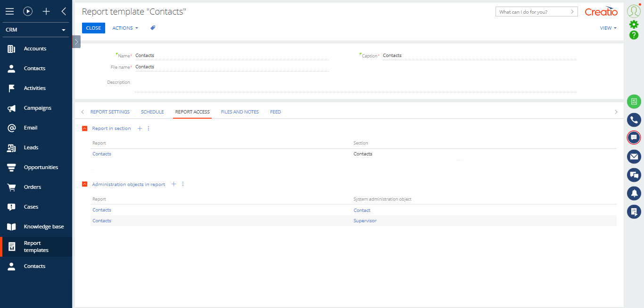Open the tags icon next to Actions
The width and height of the screenshot is (644, 308).
(152, 28)
